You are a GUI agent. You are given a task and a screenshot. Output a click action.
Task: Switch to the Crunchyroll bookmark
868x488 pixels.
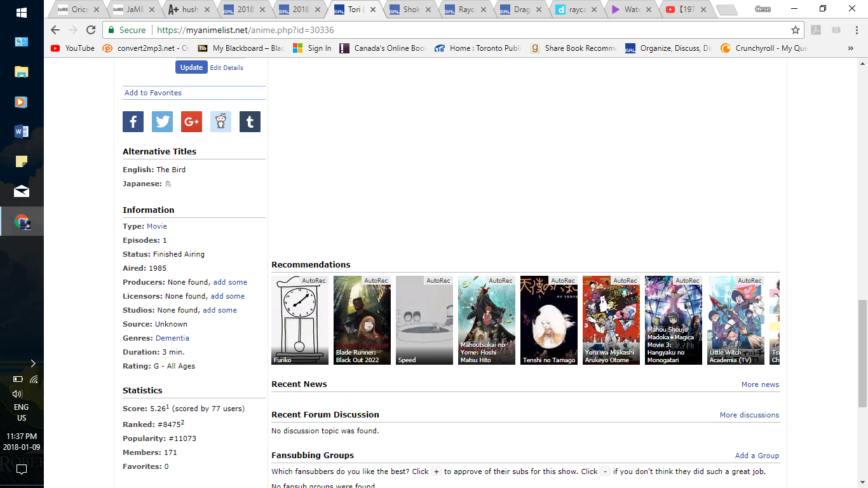pyautogui.click(x=764, y=48)
